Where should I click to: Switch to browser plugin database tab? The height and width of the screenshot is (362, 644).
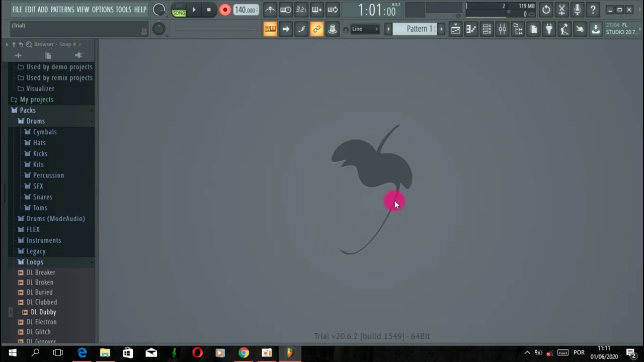(x=78, y=55)
